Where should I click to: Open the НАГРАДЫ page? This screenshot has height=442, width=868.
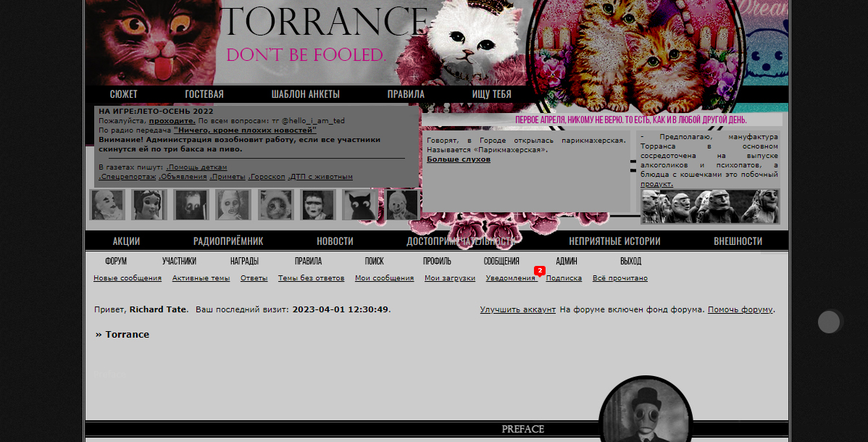[x=244, y=261]
